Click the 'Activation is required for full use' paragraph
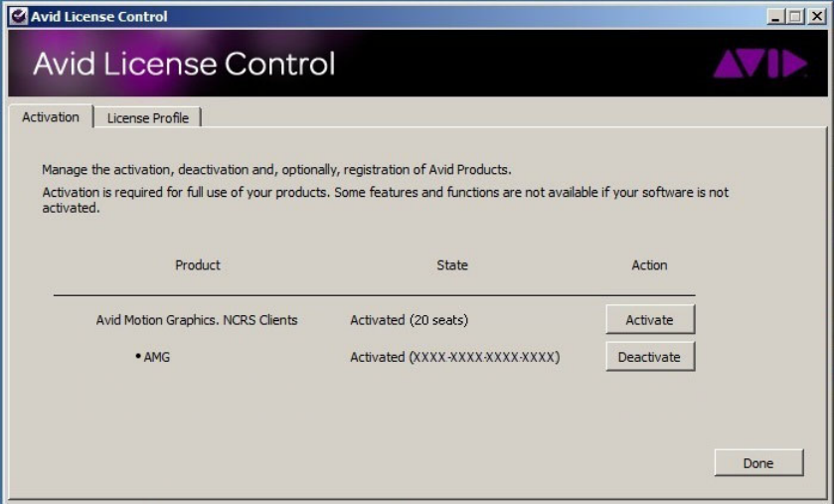This screenshot has height=504, width=834. tap(385, 200)
